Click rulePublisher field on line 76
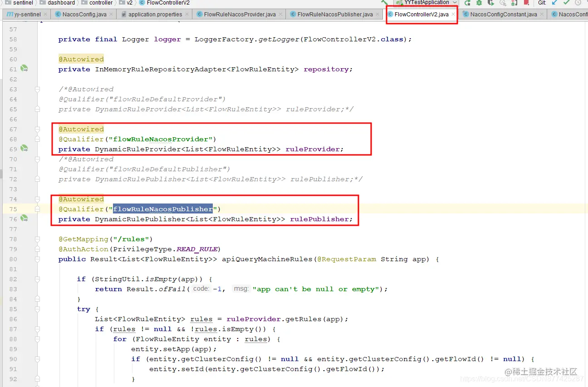The image size is (588, 387). tap(319, 219)
